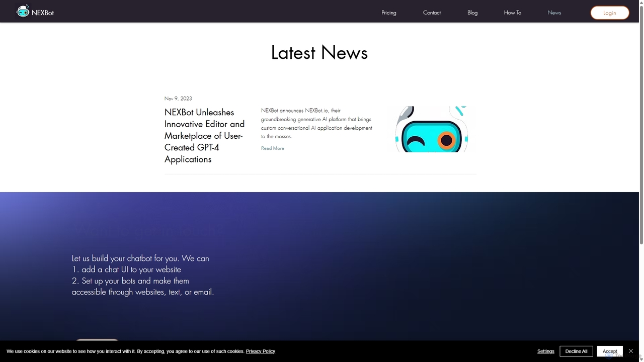Select the News navigation item
The image size is (644, 362).
pos(554,13)
